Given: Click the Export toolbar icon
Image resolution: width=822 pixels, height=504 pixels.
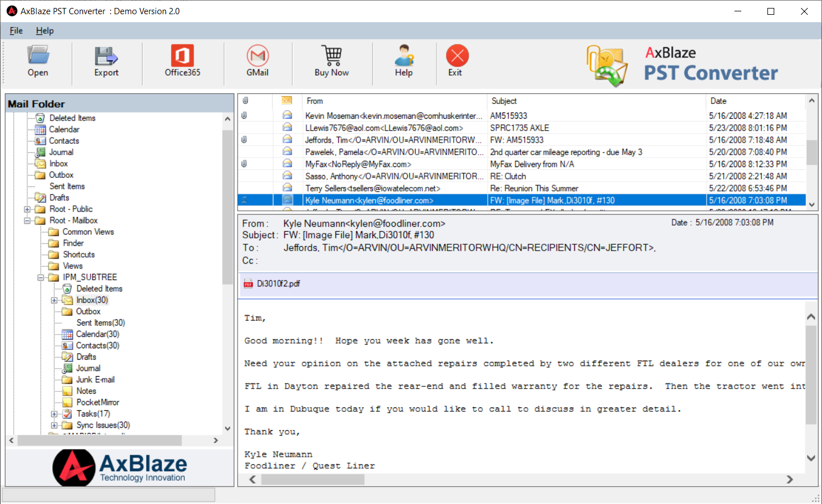Looking at the screenshot, I should [x=106, y=56].
